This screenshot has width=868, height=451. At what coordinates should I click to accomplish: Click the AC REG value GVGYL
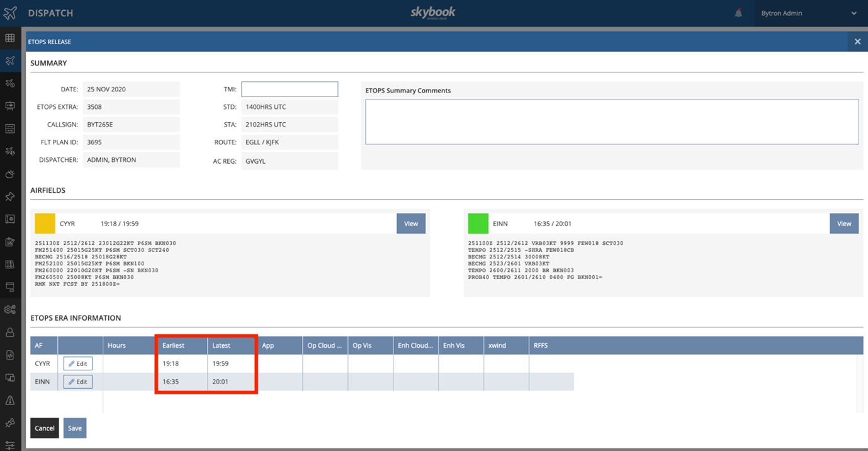click(x=290, y=161)
